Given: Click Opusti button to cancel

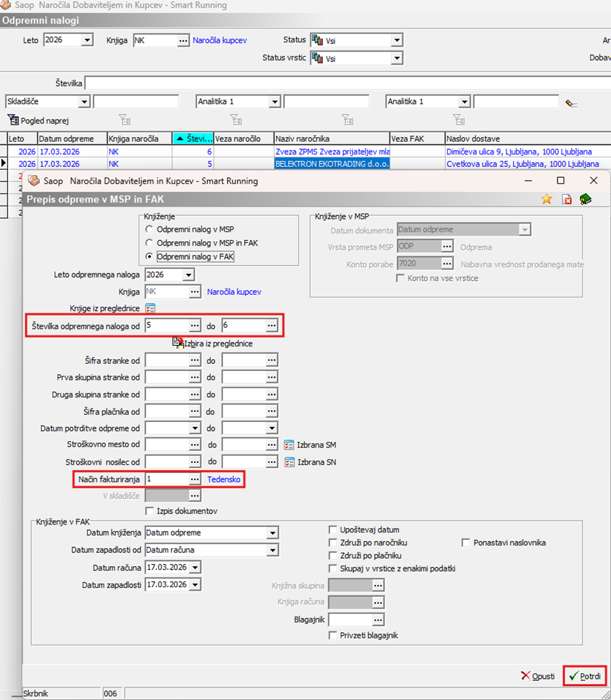Looking at the screenshot, I should click(x=538, y=676).
